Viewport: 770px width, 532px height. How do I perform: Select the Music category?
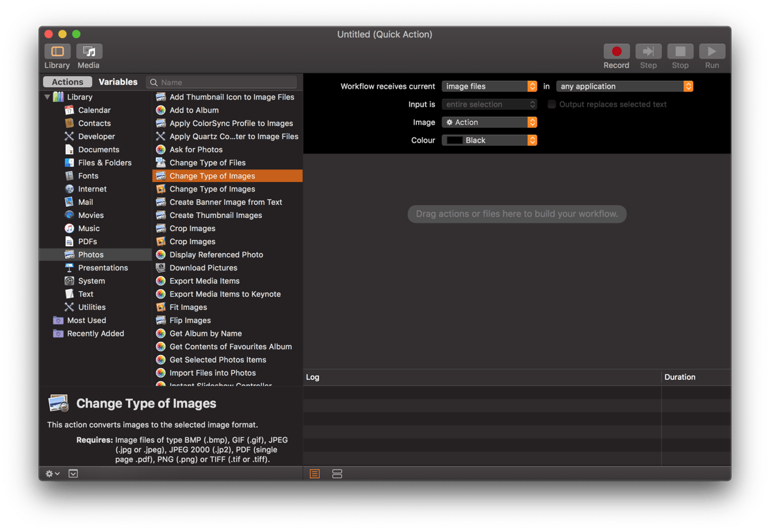pos(89,229)
